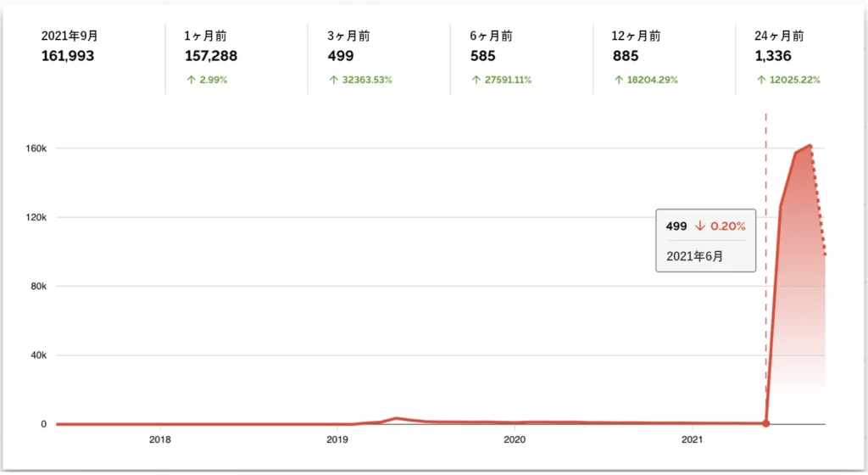
Task: Click the up arrow beside 18204.29%
Action: [616, 80]
